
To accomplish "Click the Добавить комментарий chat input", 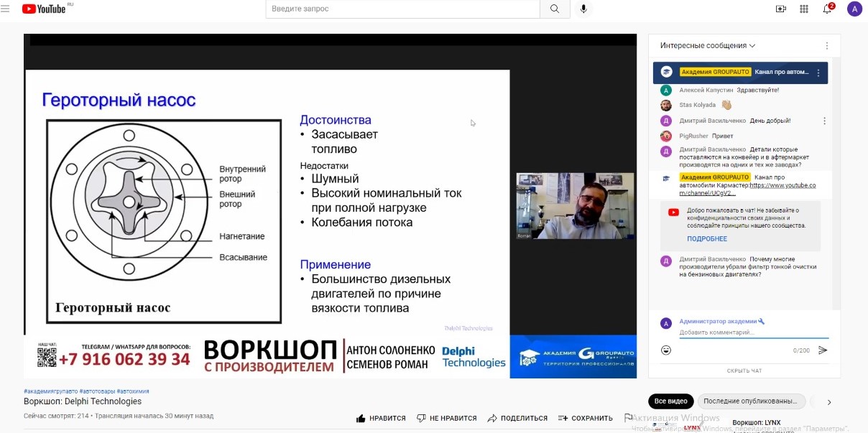I will click(753, 332).
